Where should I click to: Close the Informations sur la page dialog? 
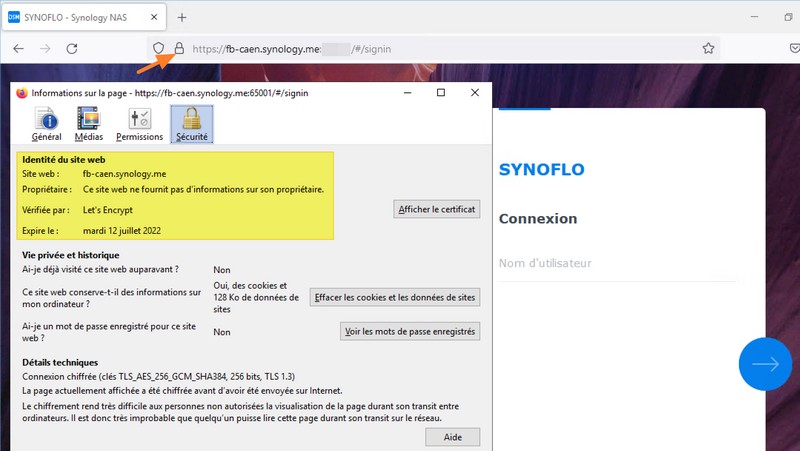point(474,93)
